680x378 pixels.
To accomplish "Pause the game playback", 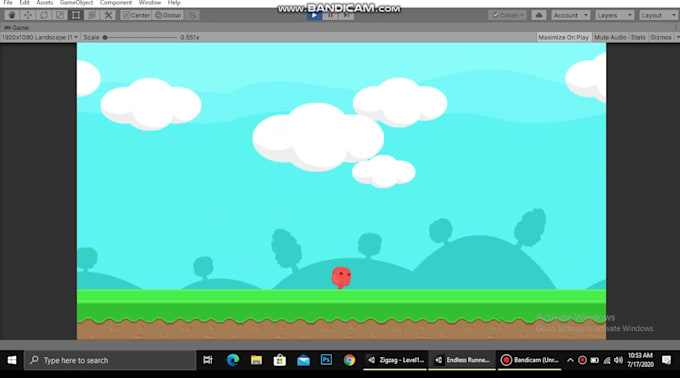I will (330, 16).
